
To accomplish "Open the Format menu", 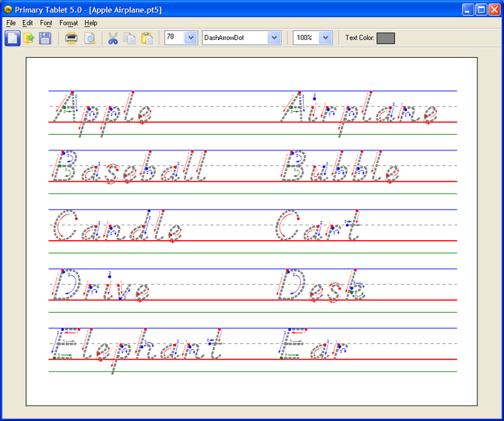I will [x=68, y=23].
